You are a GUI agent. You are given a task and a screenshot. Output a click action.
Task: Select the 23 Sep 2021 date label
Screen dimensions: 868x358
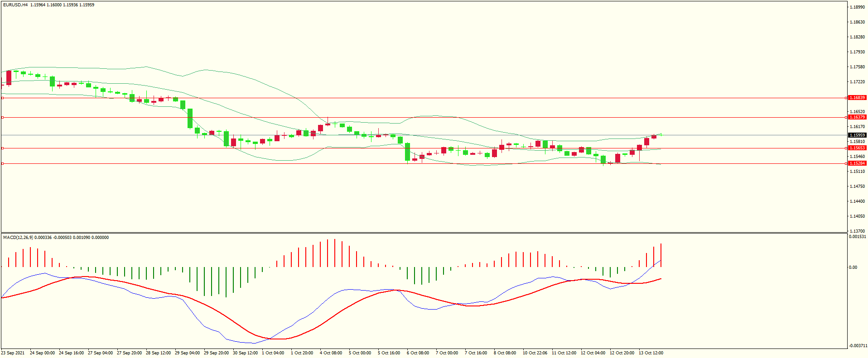click(13, 353)
